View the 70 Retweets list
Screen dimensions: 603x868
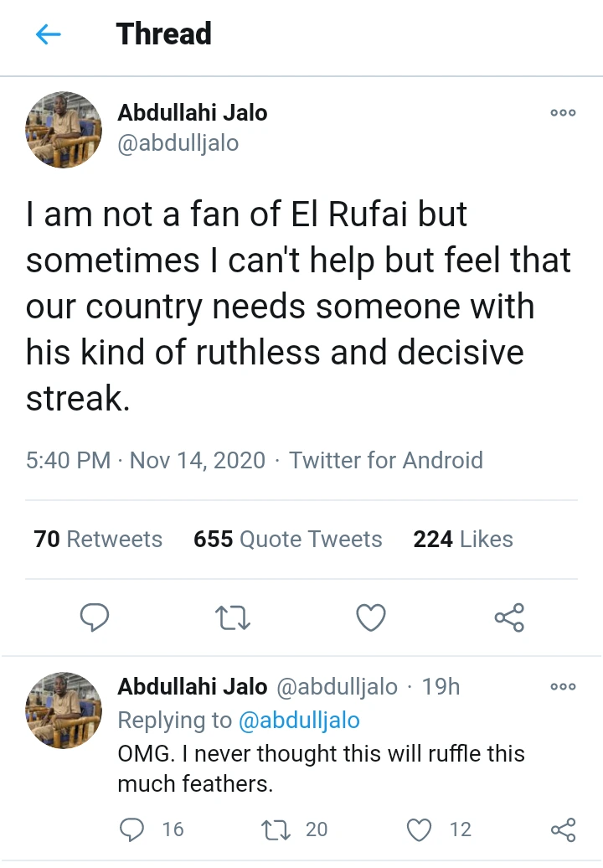(98, 540)
